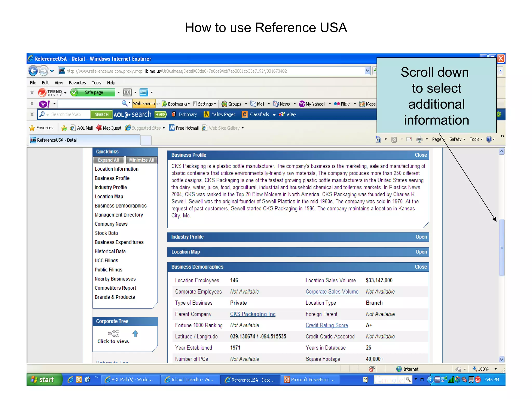Click the scrollbar up arrow
Viewport: 532px width, 399px height.
click(502, 151)
